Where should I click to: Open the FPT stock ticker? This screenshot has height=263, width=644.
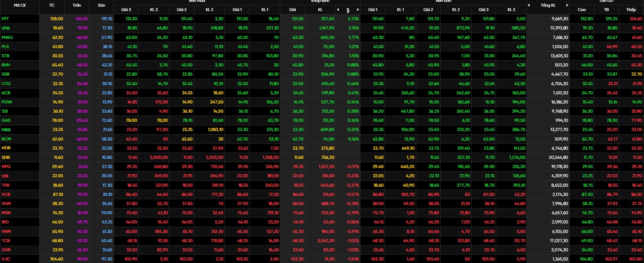(5, 19)
